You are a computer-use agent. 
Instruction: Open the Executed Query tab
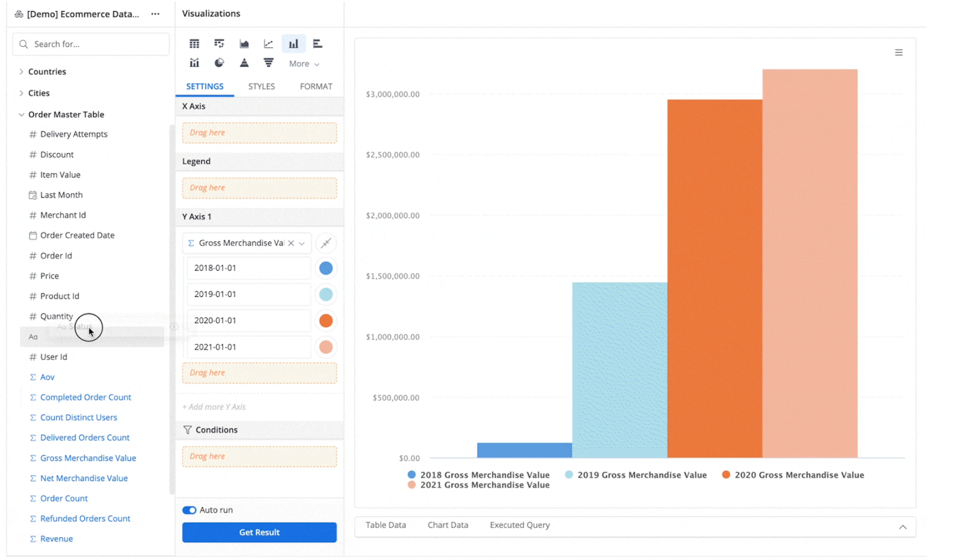click(x=520, y=525)
